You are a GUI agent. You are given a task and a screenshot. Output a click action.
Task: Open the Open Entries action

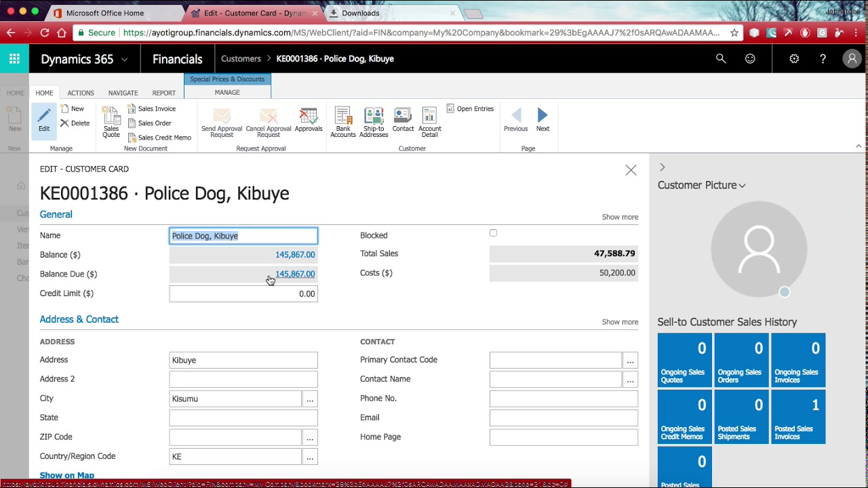click(470, 108)
